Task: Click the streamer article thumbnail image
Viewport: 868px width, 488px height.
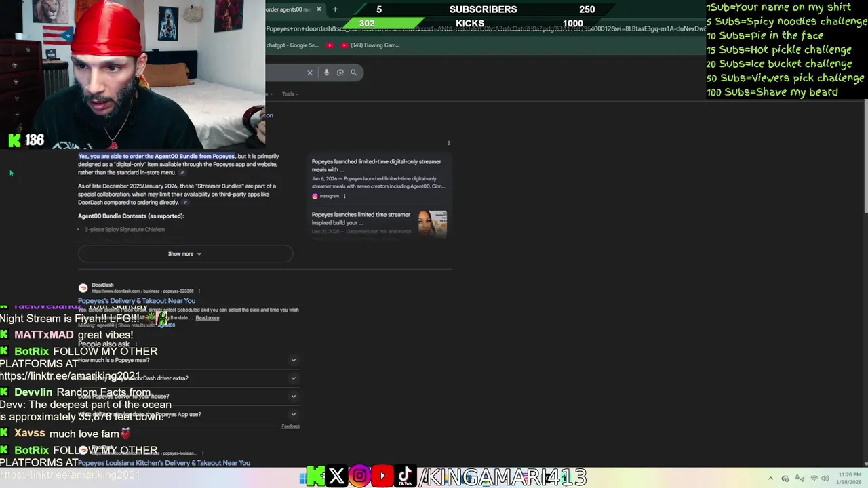Action: pyautogui.click(x=433, y=223)
